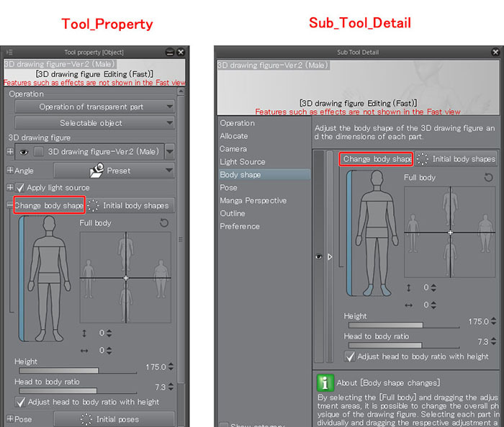Screen dimensions: 504x427
Task: Open 3D drawing figure list dropdown arrow
Action: tap(170, 151)
